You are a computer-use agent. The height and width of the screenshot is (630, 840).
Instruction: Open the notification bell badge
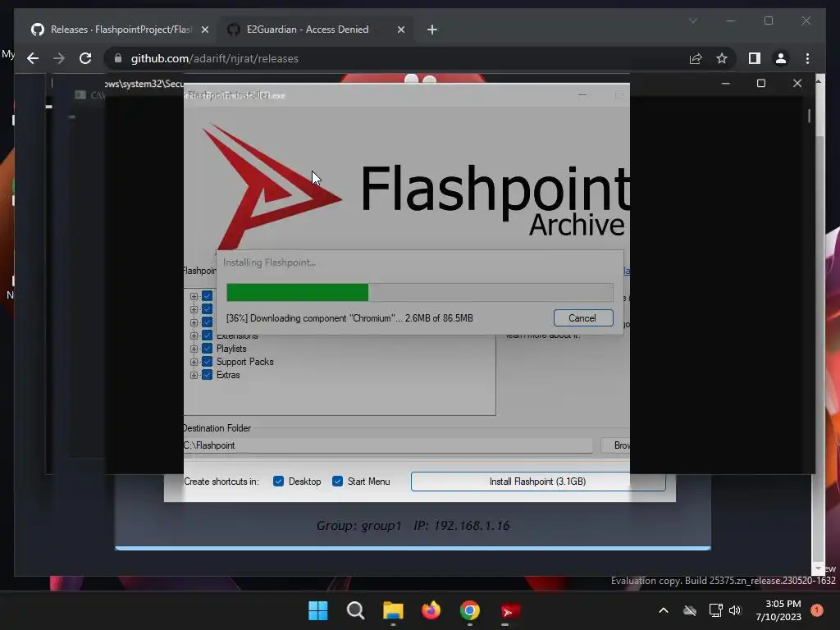click(817, 610)
